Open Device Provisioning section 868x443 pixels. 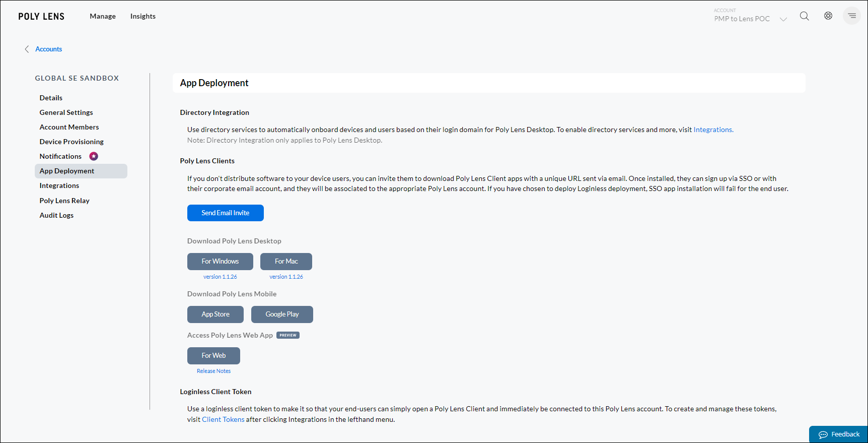pos(71,142)
